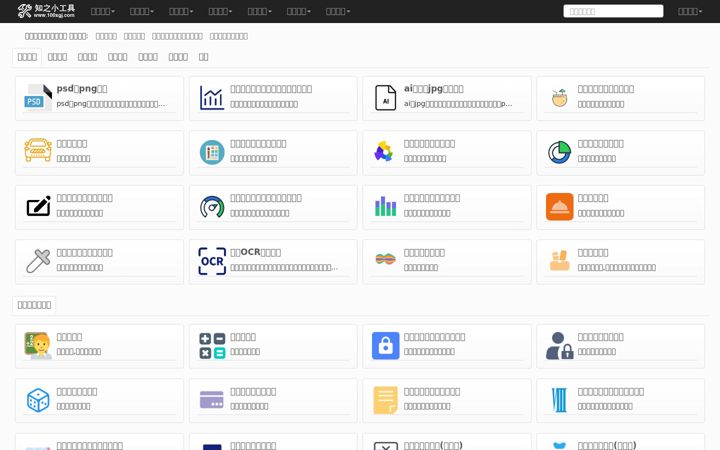Viewport: 720px width, 450px height.
Task: Select the second section heading tab label
Action: 34,305
